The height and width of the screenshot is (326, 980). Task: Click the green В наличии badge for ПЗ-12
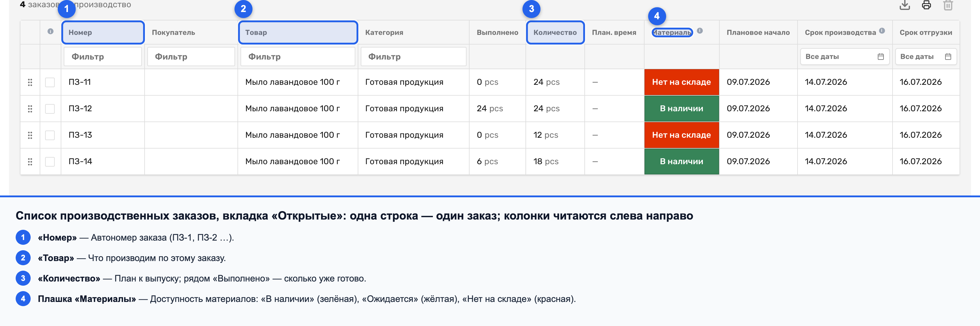(x=681, y=109)
